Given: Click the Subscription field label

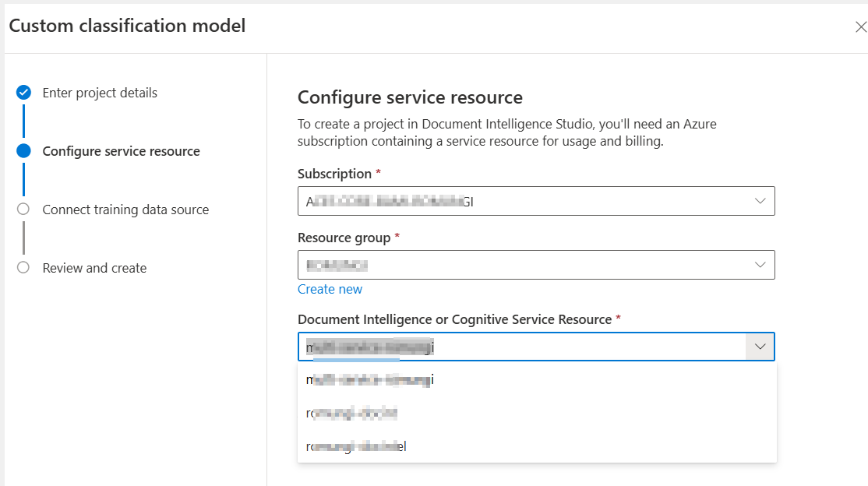Looking at the screenshot, I should tap(334, 174).
